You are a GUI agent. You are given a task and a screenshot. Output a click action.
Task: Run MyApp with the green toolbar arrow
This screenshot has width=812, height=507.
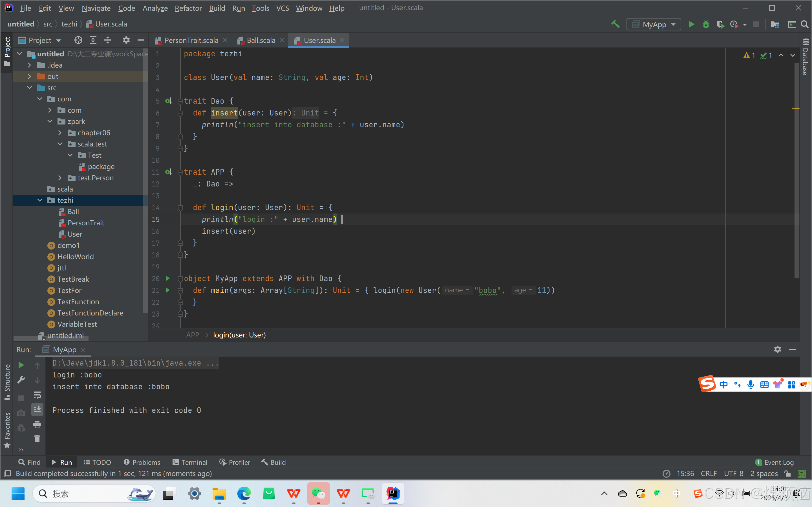(691, 25)
